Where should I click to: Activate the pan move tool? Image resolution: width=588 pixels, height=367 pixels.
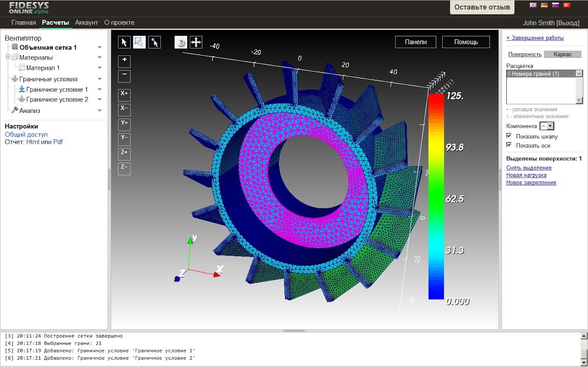(196, 42)
